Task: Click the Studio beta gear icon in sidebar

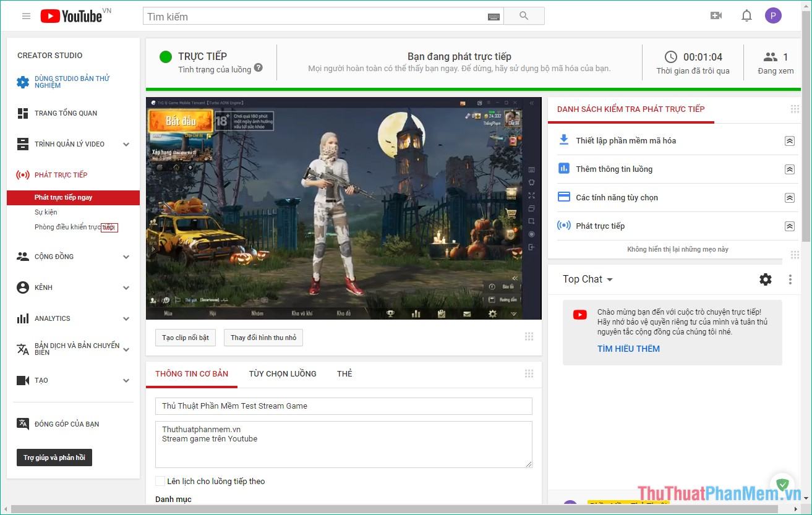Action: (x=23, y=82)
